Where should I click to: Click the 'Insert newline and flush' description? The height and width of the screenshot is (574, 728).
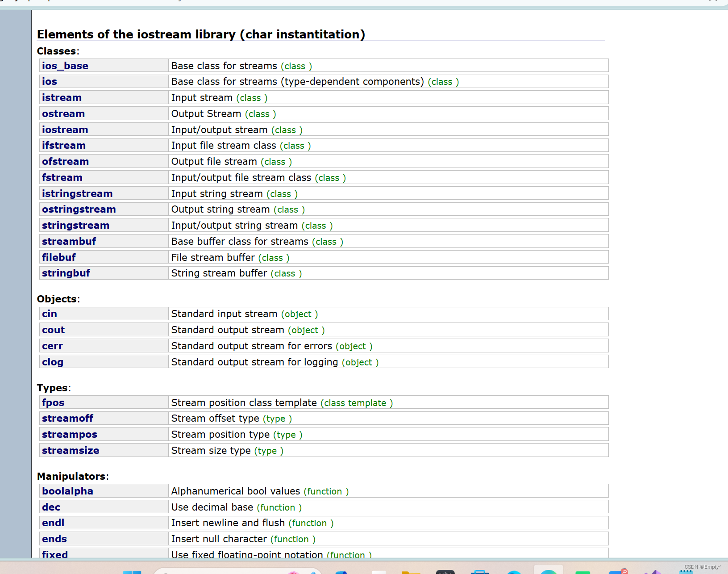(228, 523)
